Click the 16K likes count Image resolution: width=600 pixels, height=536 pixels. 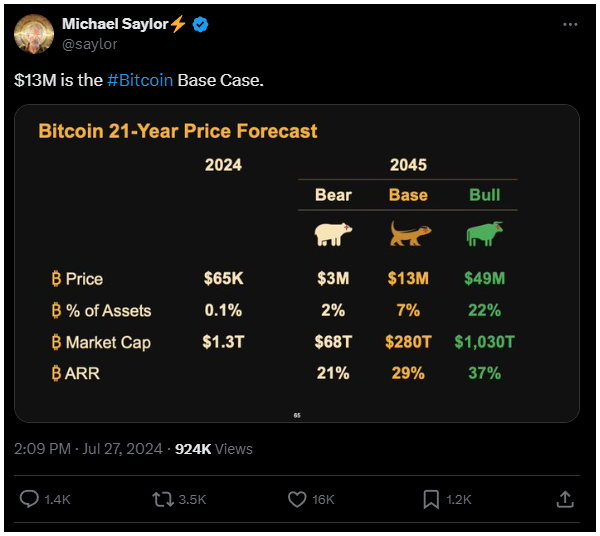(x=323, y=500)
